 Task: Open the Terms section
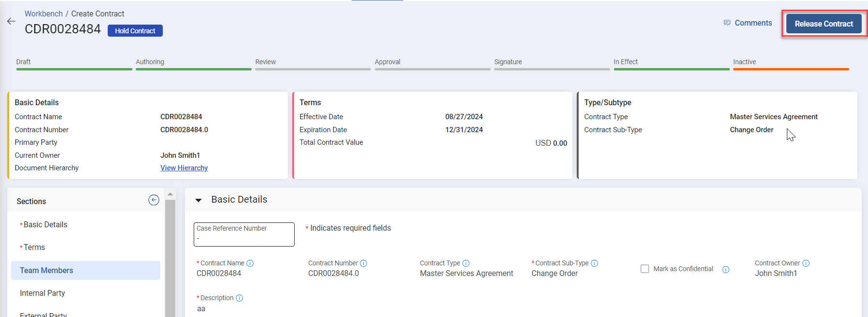tap(34, 248)
